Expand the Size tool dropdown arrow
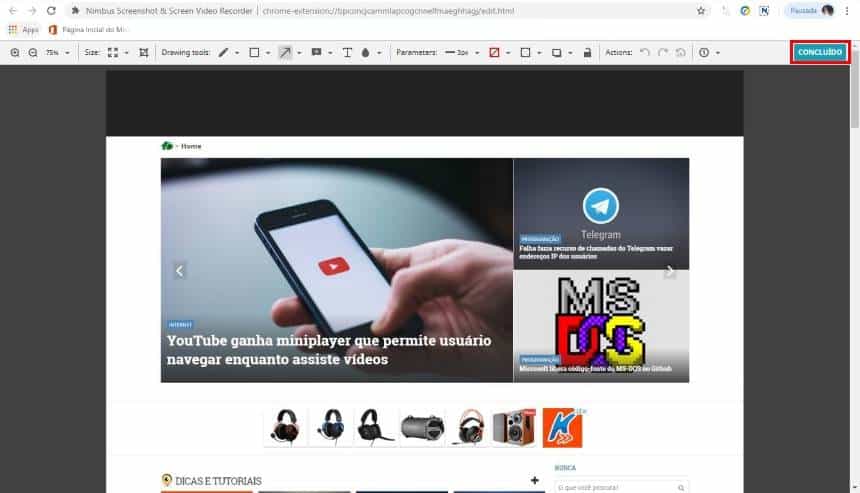The width and height of the screenshot is (860, 493). (126, 53)
